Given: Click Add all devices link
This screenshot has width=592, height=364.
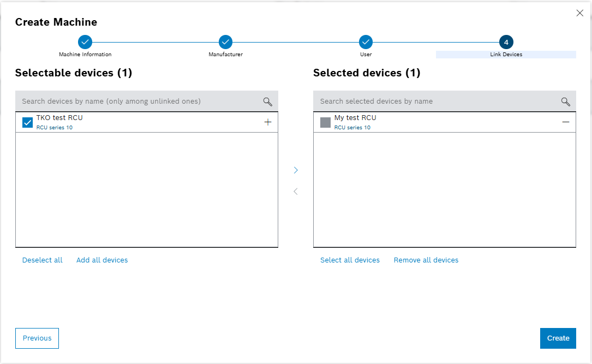Looking at the screenshot, I should point(102,260).
